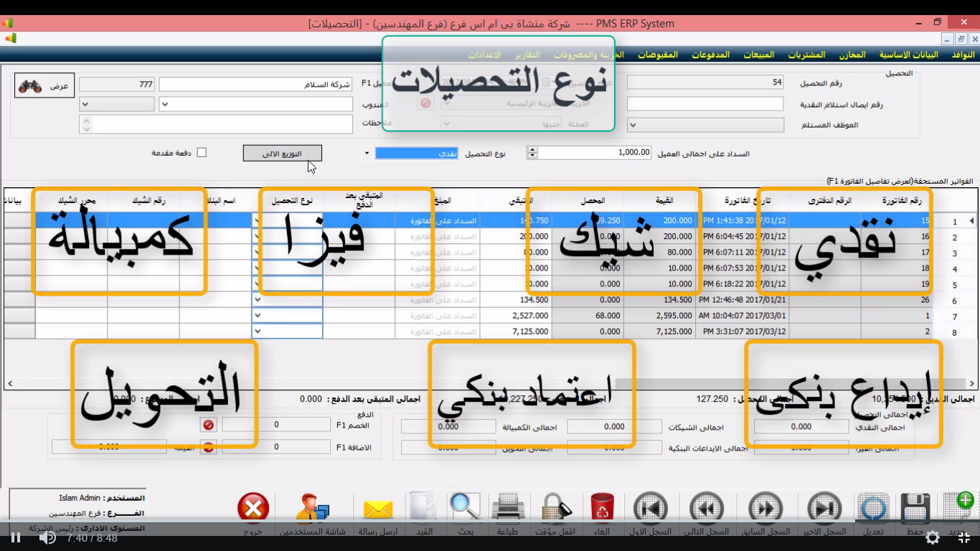
Task: Click row header number 7
Action: point(954,317)
